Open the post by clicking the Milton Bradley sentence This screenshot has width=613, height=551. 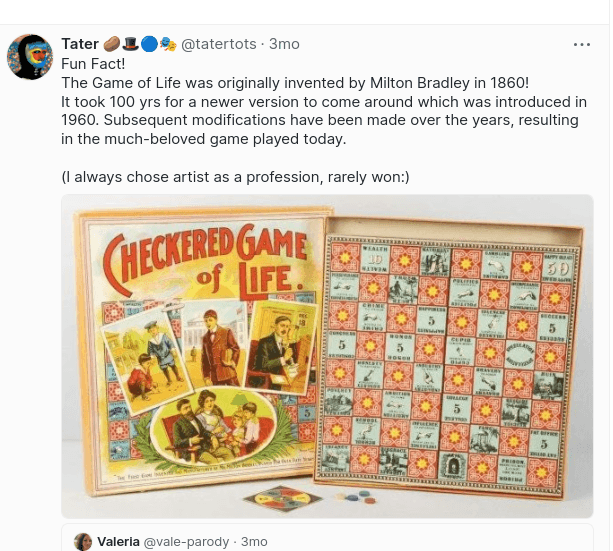coord(295,83)
